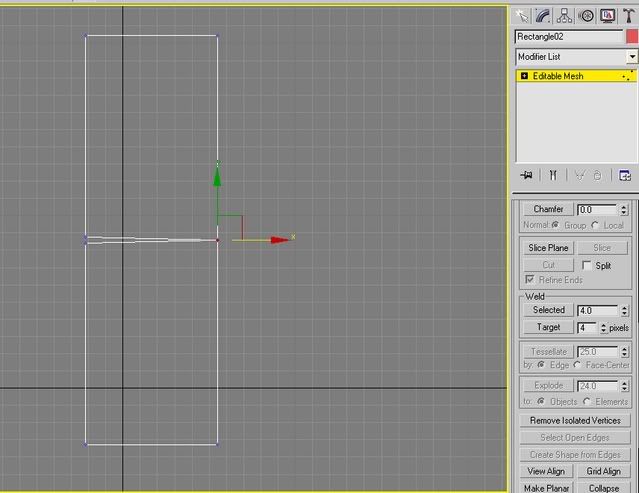Open Configure Modifier Sets icon
Image resolution: width=639 pixels, height=493 pixels.
click(625, 175)
